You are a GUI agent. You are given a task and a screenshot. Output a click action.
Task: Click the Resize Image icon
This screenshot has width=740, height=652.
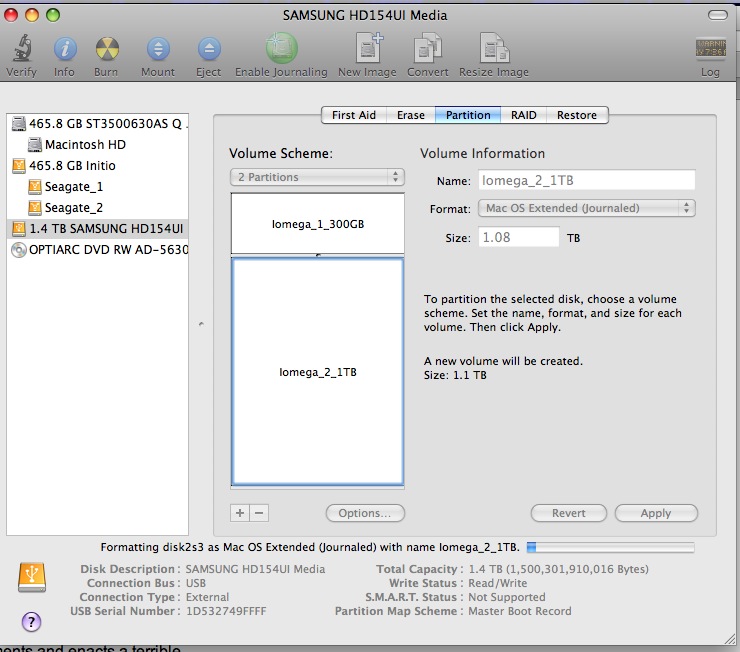(x=493, y=48)
